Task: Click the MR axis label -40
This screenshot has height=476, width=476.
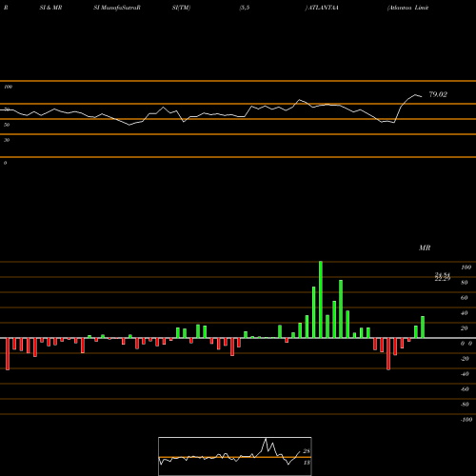Action: 465,374
